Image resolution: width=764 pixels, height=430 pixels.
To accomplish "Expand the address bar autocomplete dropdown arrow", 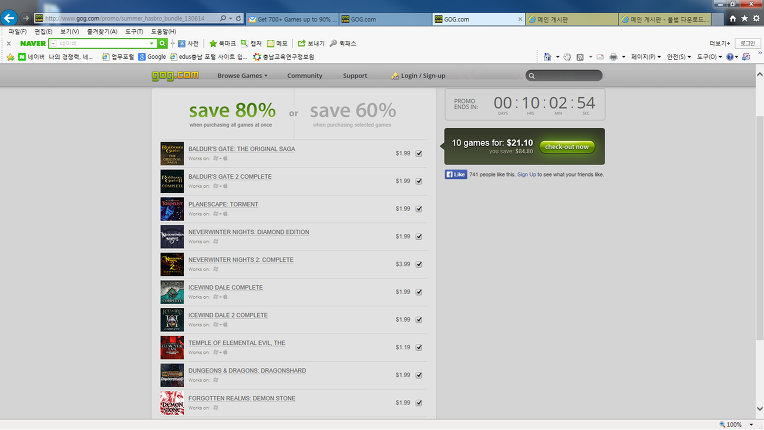I will (230, 19).
